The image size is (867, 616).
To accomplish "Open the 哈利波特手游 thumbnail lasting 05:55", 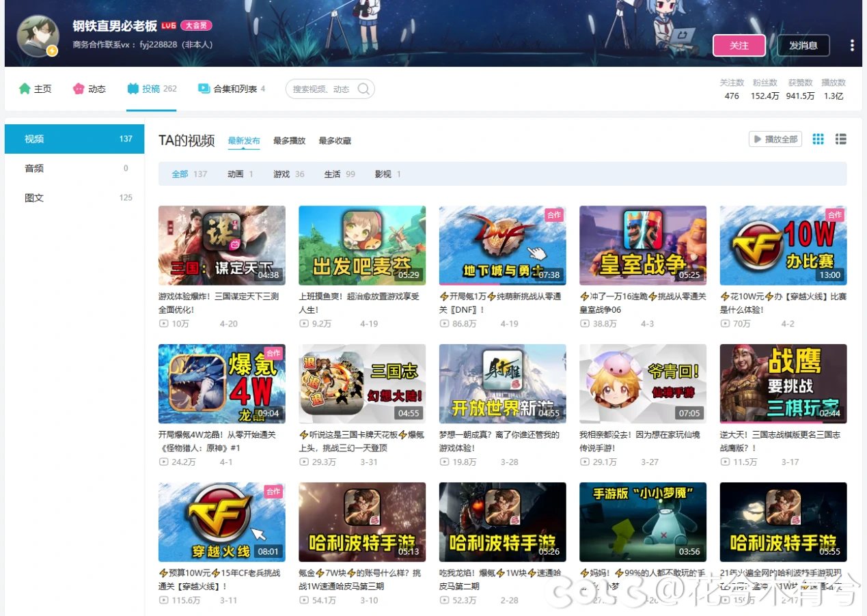I will pos(784,522).
